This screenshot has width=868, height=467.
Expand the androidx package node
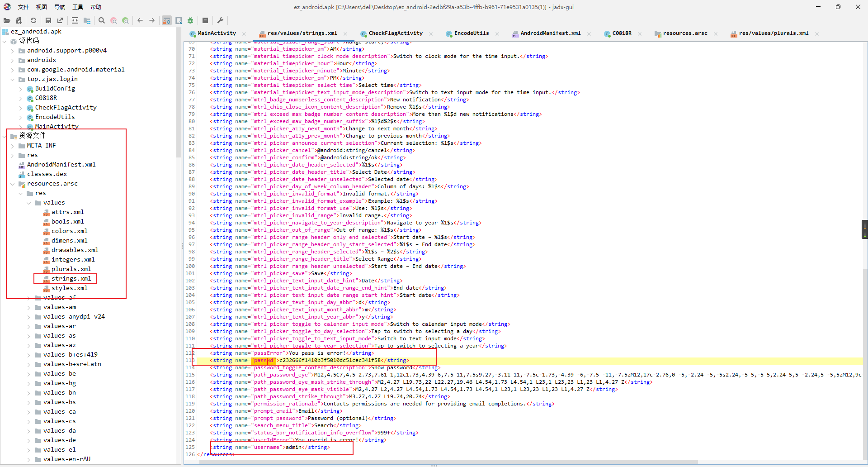13,60
